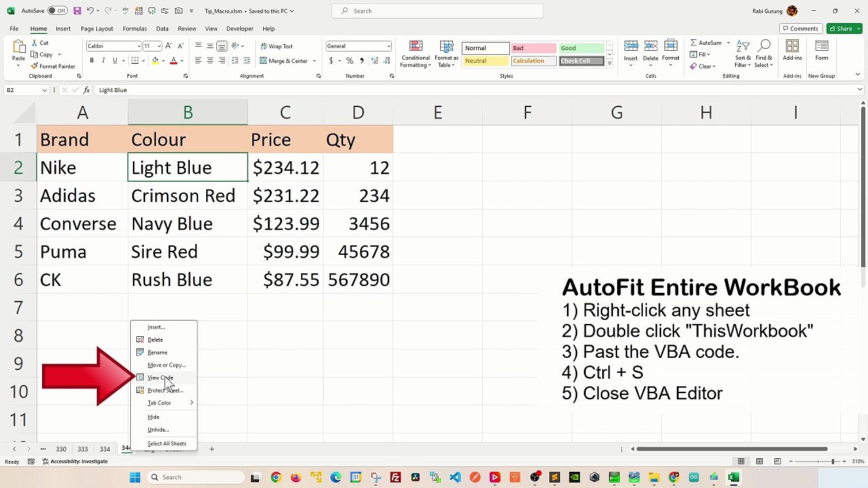
Task: Switch to the Formulas tab
Action: [135, 28]
